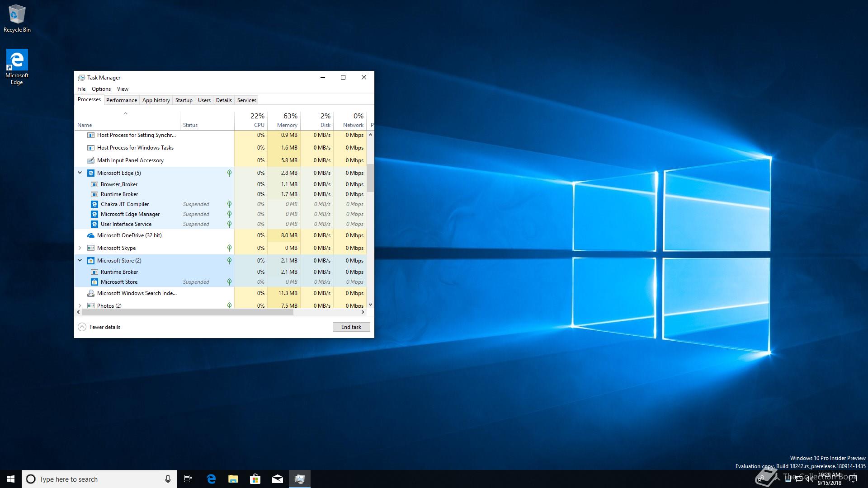Select the Runtime Broker row under Microsoft Store

(x=221, y=272)
